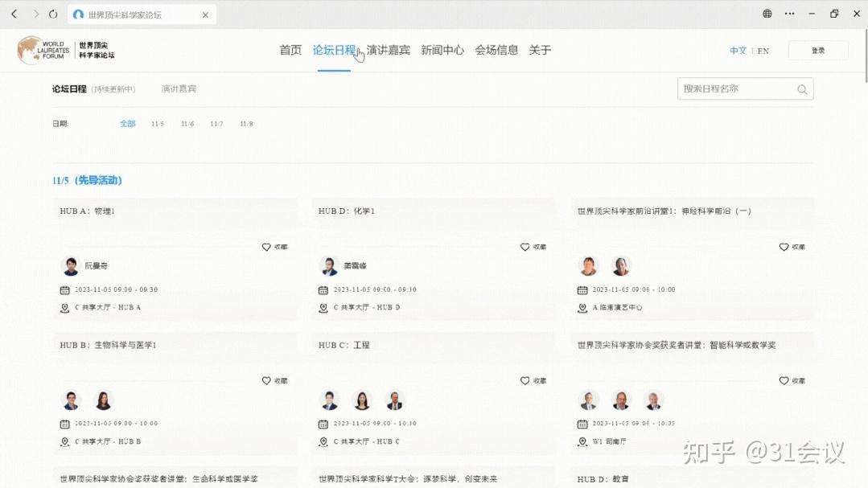Click location pin beside A 临港演艺中心

582,308
